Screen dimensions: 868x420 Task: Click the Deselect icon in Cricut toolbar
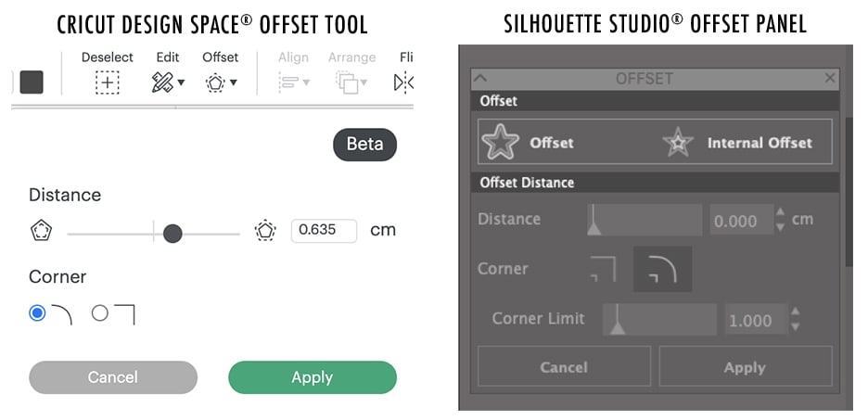coord(108,83)
